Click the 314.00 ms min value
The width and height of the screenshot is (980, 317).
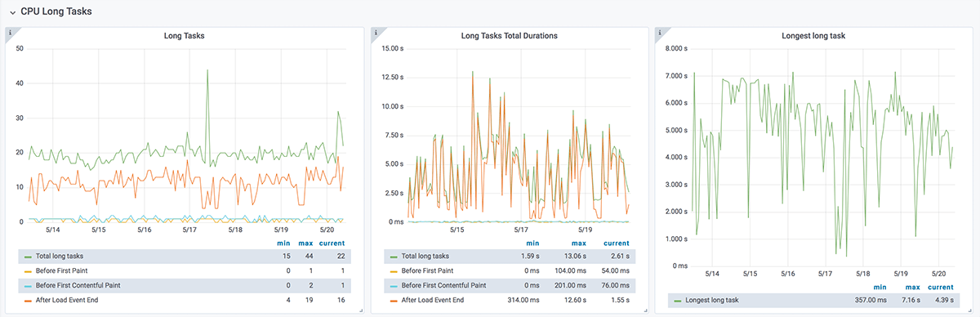523,300
